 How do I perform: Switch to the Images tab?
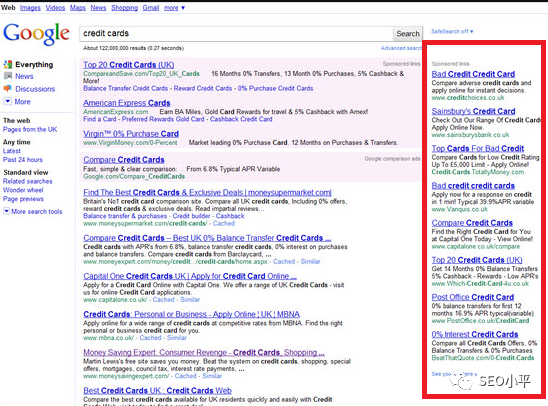pyautogui.click(x=30, y=8)
